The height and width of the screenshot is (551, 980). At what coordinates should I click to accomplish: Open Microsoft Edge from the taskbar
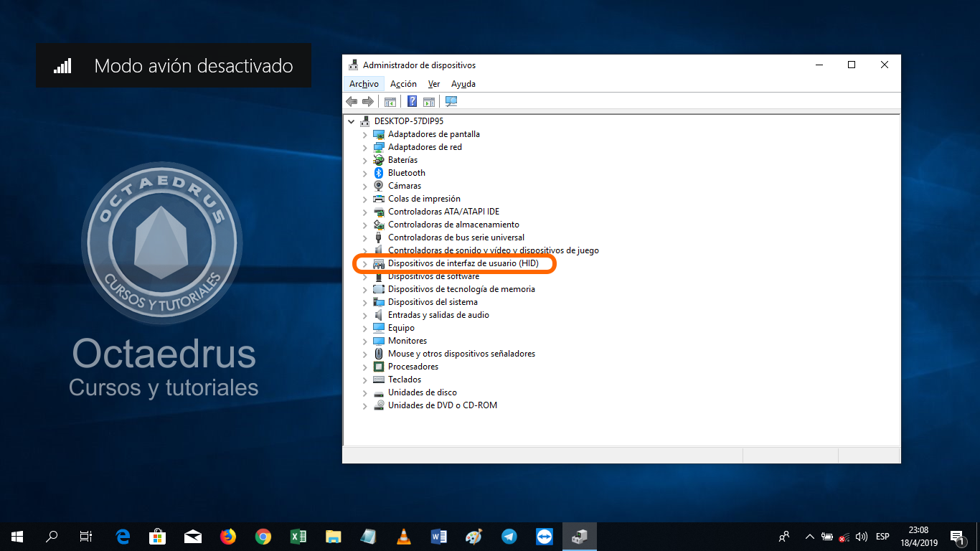123,537
